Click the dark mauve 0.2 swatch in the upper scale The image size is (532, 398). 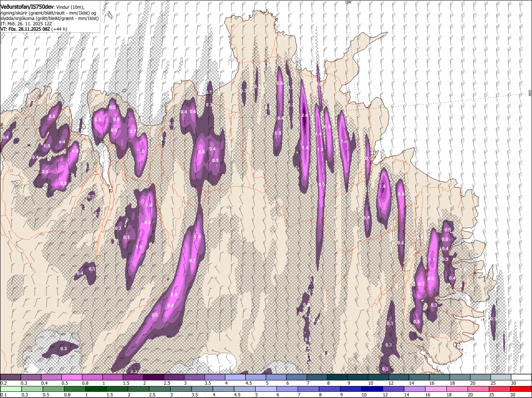point(11,377)
